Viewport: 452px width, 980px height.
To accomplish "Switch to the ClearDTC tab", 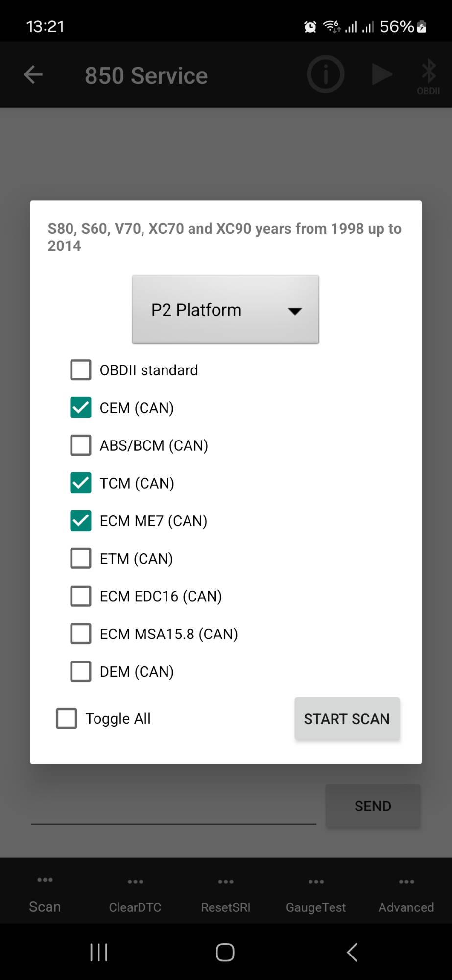I will pyautogui.click(x=135, y=897).
